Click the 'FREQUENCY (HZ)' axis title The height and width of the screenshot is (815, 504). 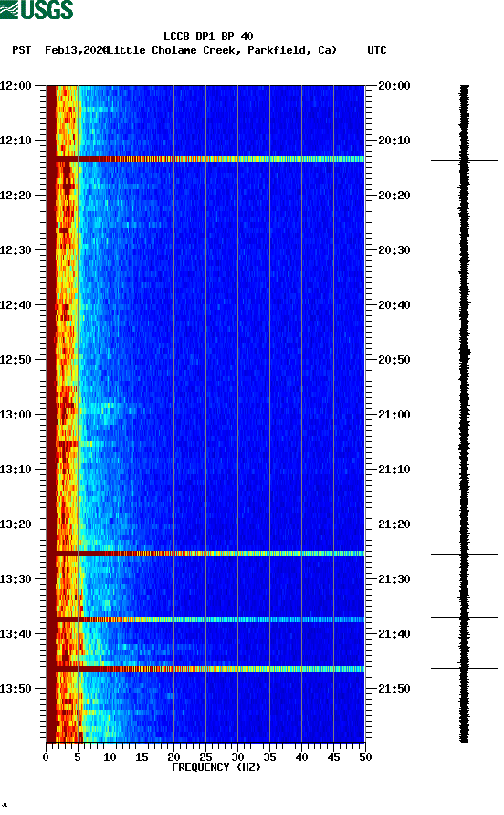click(216, 767)
